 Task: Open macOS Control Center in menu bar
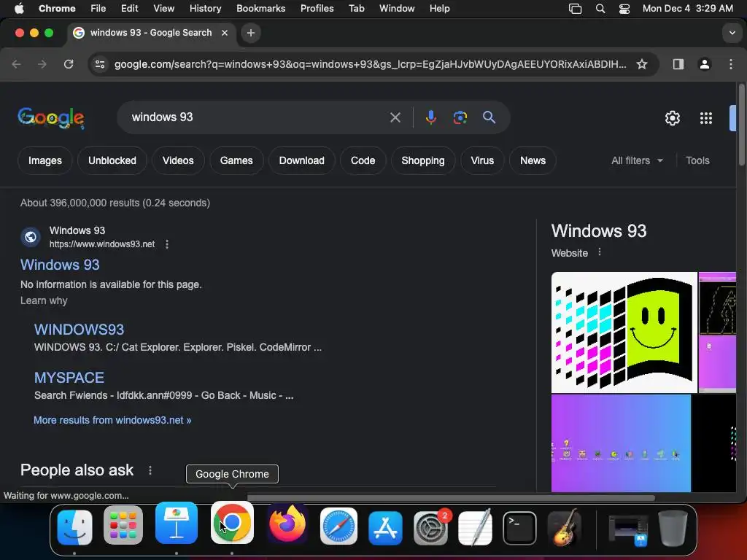point(624,9)
